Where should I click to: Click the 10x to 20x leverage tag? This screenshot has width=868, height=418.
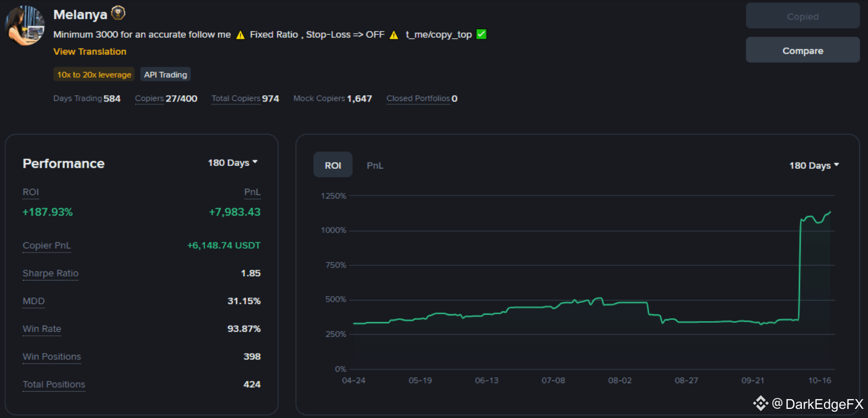click(94, 75)
